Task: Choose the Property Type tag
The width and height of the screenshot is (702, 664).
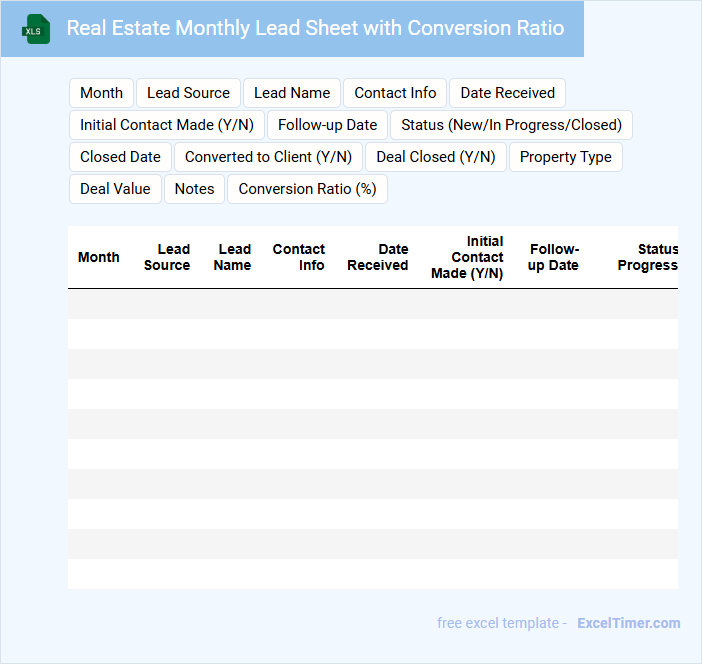Action: tap(565, 157)
